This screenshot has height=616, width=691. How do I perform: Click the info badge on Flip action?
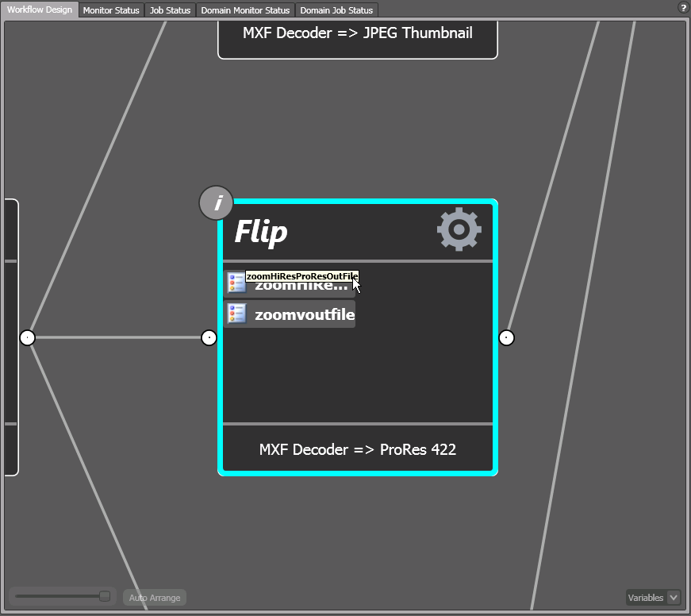[217, 203]
